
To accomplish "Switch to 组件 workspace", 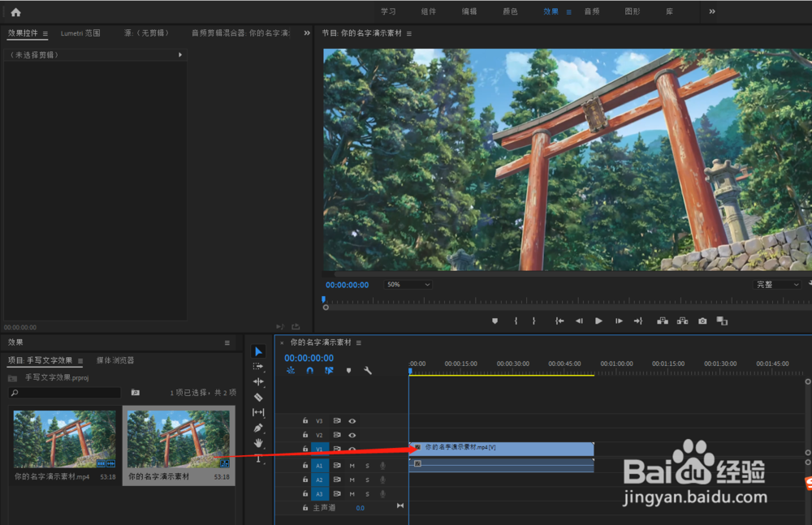I will [428, 11].
